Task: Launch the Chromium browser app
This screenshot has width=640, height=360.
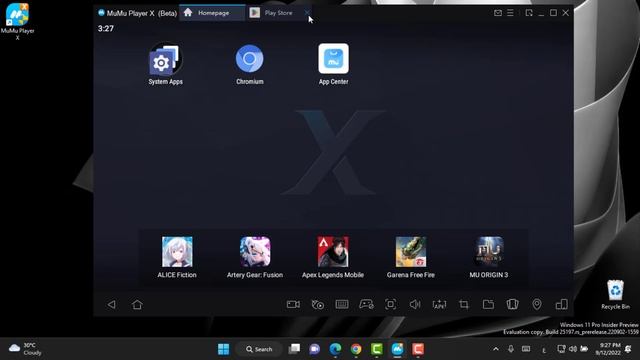Action: (x=249, y=63)
